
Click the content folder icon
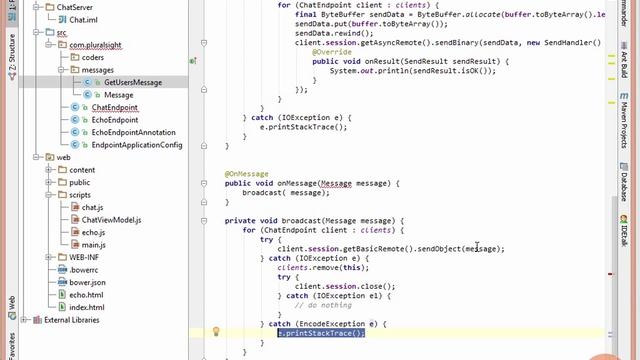pos(62,170)
